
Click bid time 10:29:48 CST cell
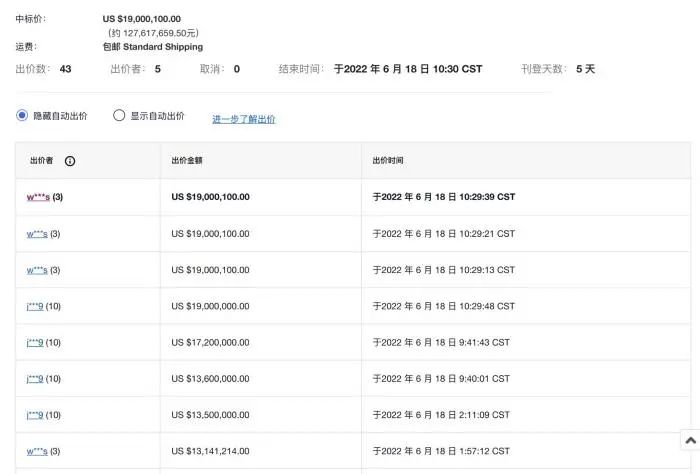(444, 306)
